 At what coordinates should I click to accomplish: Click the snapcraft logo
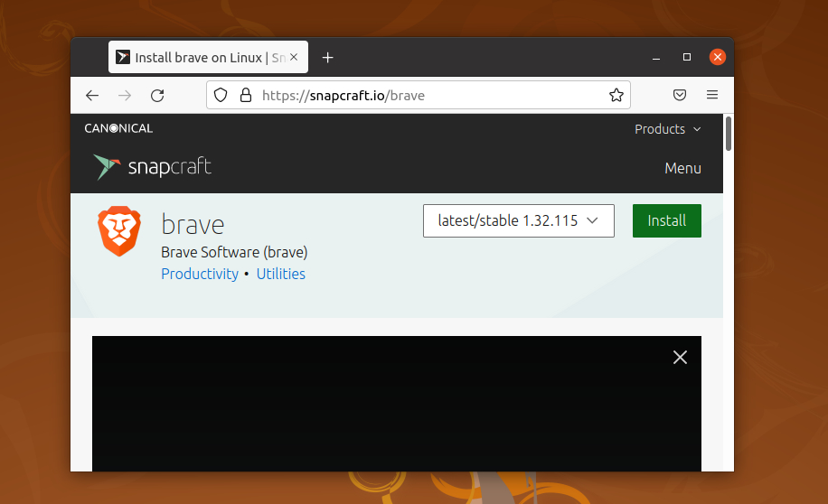(152, 167)
